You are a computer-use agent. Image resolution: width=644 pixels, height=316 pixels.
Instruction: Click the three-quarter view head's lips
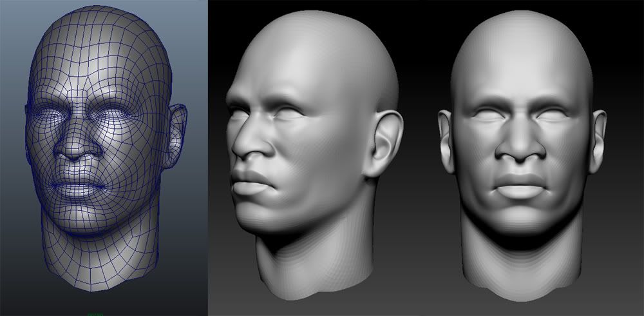[x=251, y=186]
